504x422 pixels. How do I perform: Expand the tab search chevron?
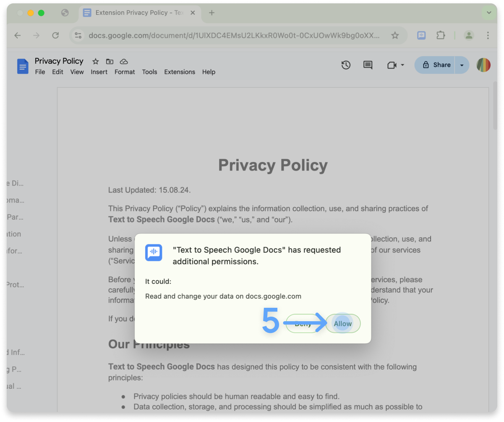489,13
